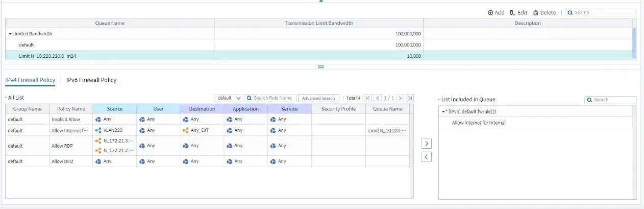
Task: Click the queue table vertical scrollbar
Action: [x=634, y=43]
